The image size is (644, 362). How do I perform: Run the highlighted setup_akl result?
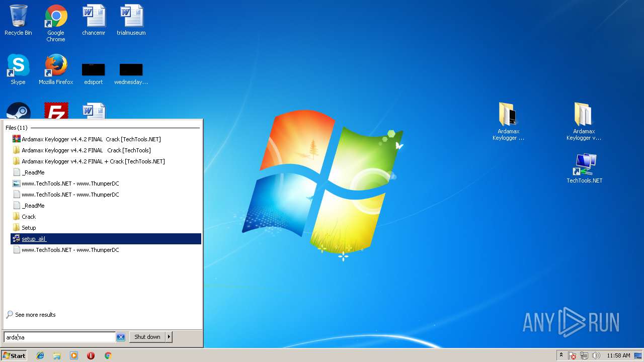click(x=106, y=239)
